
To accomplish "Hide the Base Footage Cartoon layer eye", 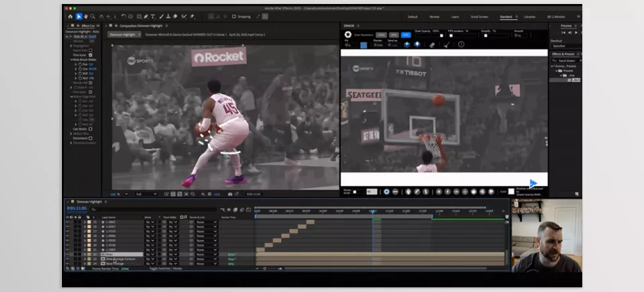I will tap(67, 259).
